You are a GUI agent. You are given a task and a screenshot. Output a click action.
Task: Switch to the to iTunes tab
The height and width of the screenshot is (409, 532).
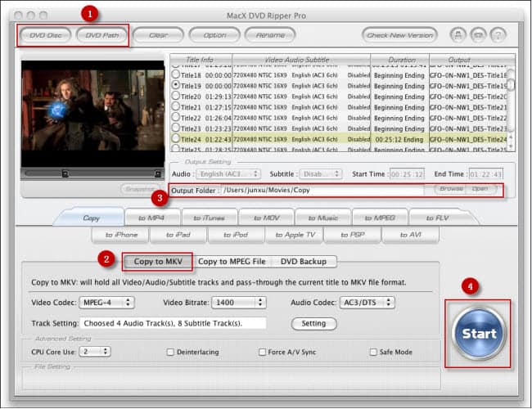[x=209, y=218]
